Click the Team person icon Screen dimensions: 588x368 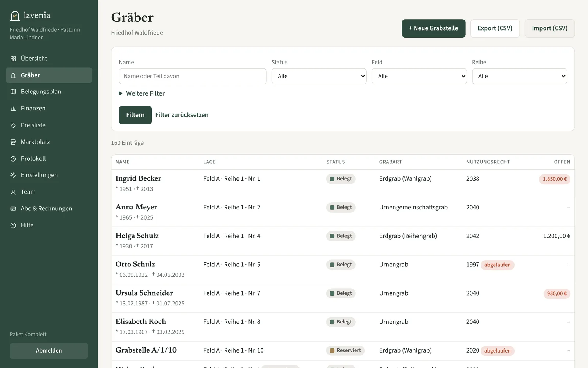coord(13,192)
